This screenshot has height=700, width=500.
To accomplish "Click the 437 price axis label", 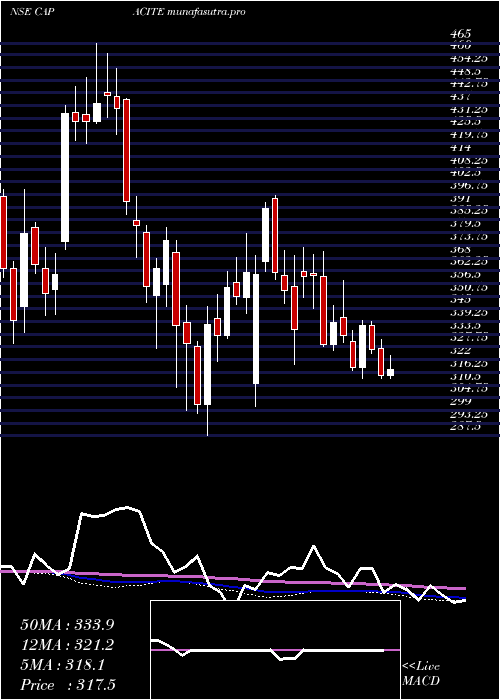I will click(461, 97).
